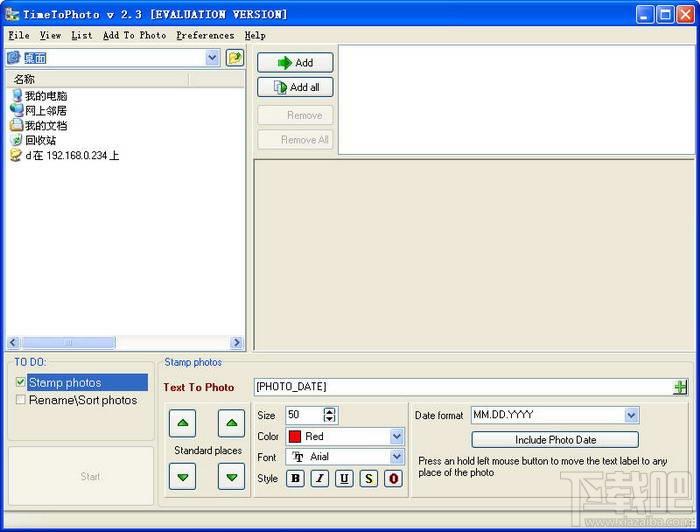Click the Include Photo Date button

555,440
